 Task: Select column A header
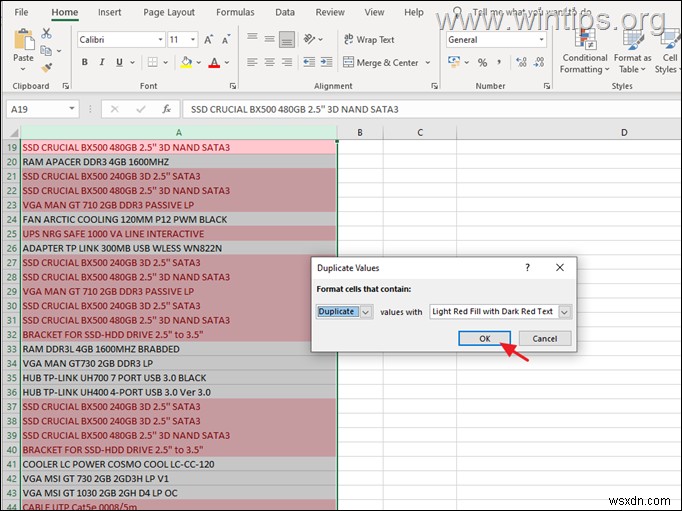click(179, 133)
